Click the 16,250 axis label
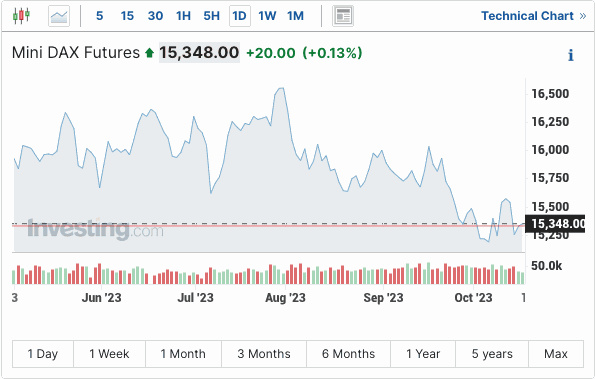 pyautogui.click(x=550, y=122)
